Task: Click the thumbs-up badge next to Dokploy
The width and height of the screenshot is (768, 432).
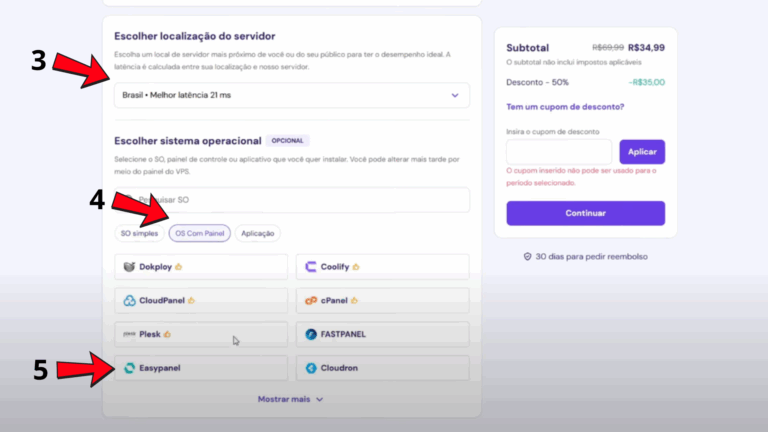Action: pyautogui.click(x=179, y=267)
